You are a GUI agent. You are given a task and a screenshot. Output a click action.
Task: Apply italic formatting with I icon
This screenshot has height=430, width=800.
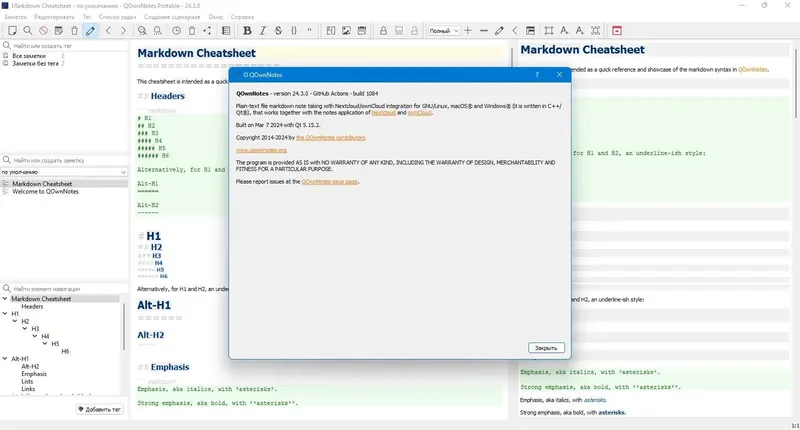[263, 31]
